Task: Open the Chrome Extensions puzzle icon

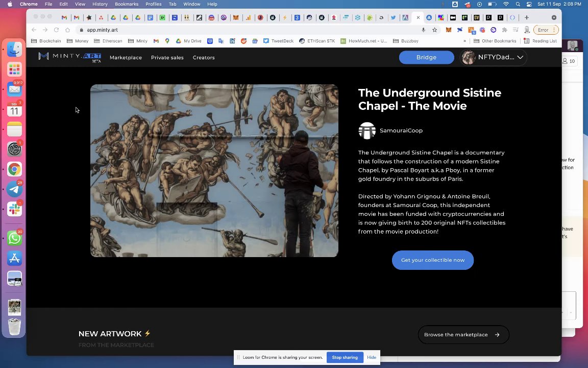Action: pos(505,30)
